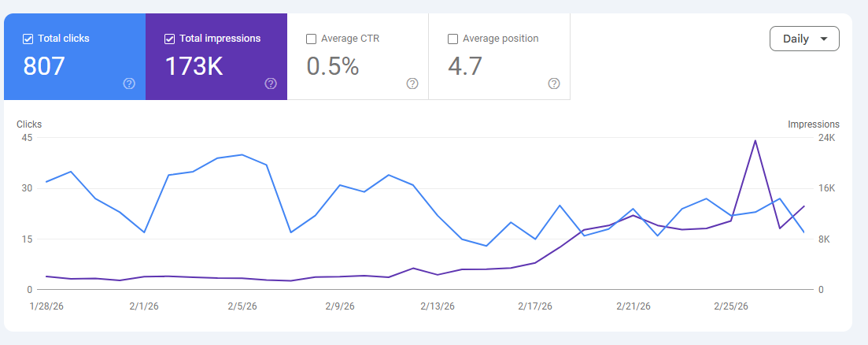Uncheck the Total clicks checkbox
The height and width of the screenshot is (345, 868).
tap(28, 39)
